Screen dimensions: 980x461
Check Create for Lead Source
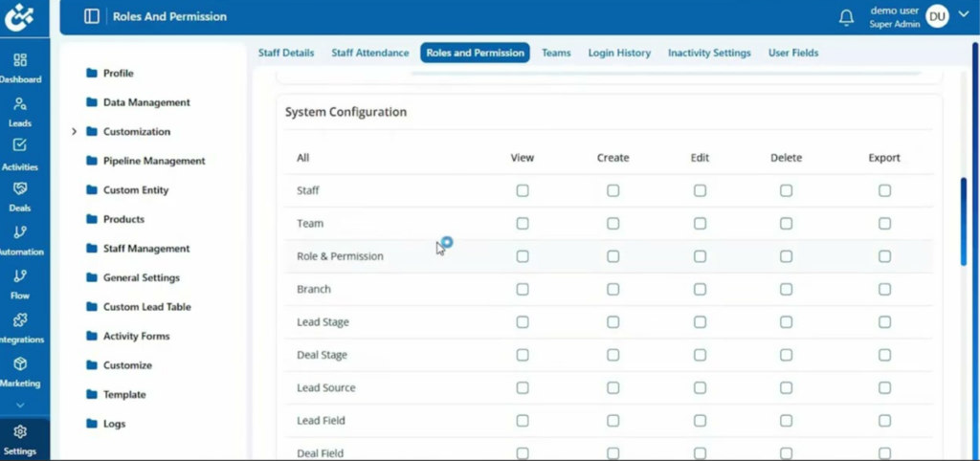(613, 388)
